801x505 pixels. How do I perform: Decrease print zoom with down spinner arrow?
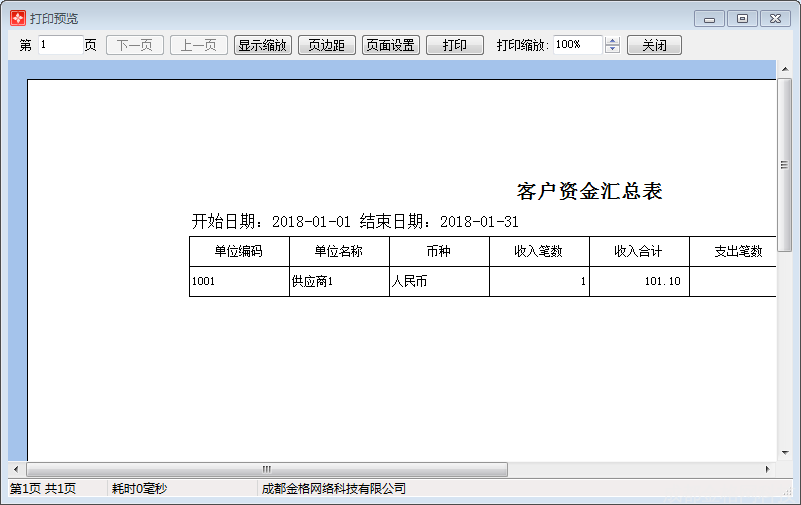[x=612, y=49]
